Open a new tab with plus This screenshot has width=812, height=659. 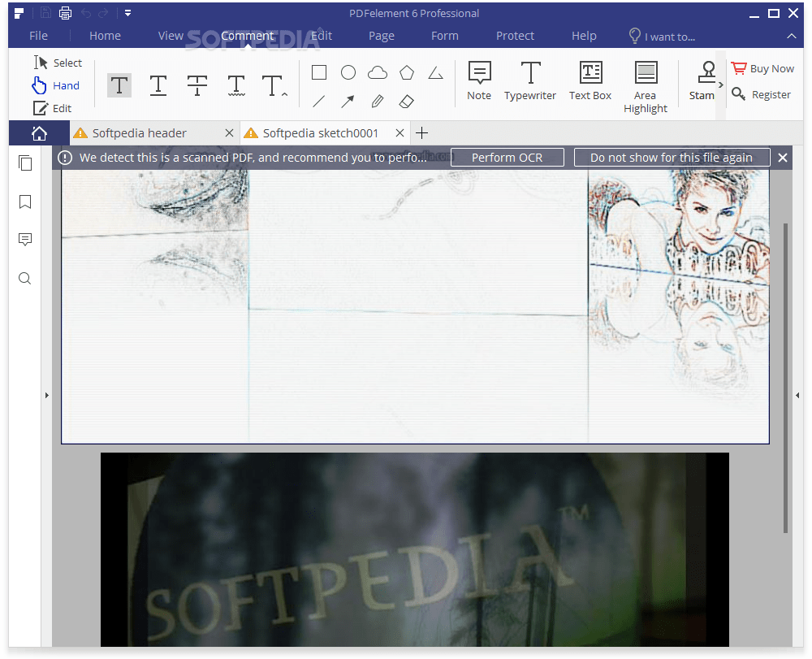(422, 133)
